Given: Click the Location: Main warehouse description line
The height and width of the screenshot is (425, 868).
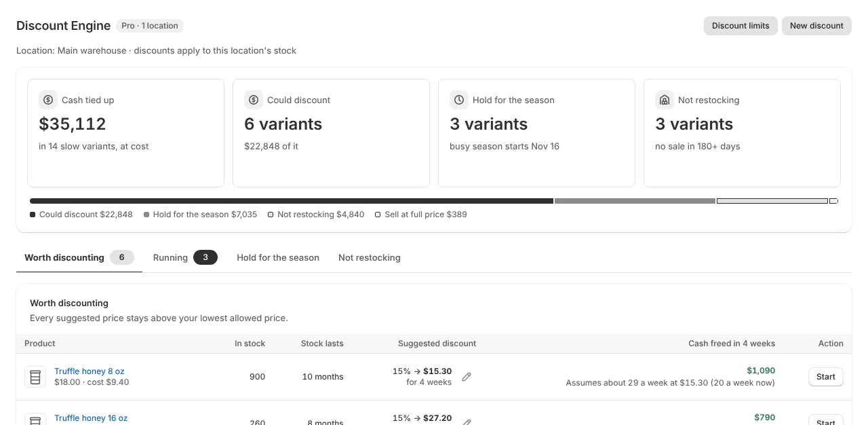Looking at the screenshot, I should pos(156,51).
